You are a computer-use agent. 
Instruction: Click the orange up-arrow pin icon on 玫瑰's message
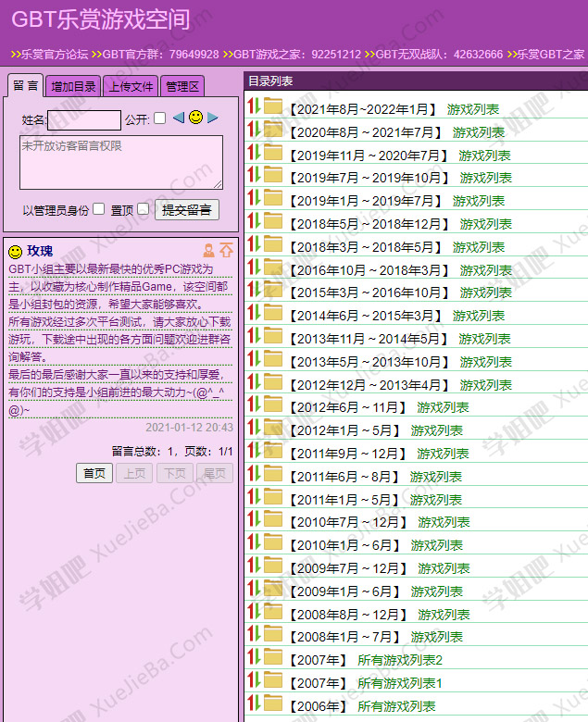coord(226,250)
